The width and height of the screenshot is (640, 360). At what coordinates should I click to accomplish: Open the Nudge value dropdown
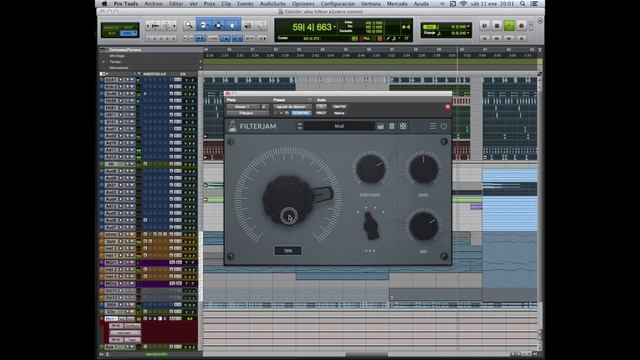[468, 33]
